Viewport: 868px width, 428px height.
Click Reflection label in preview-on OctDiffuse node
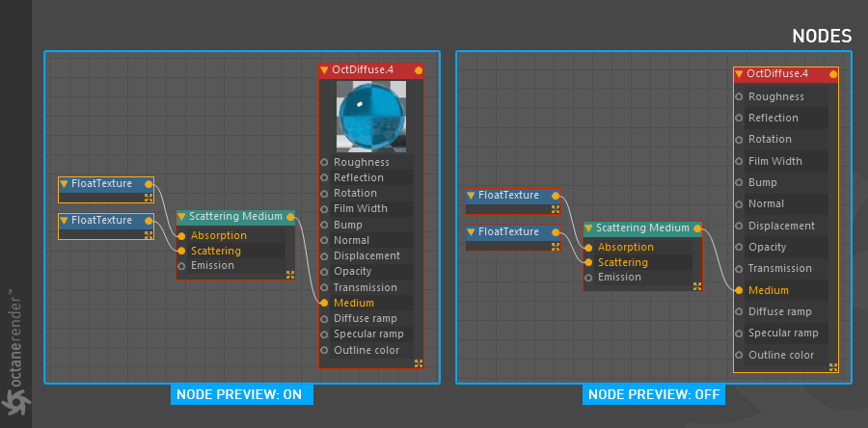coord(358,177)
